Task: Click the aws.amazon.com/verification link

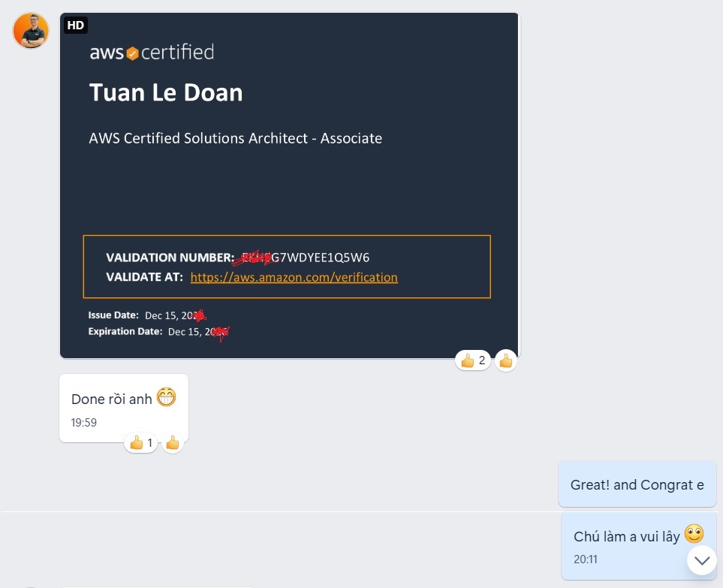Action: pyautogui.click(x=294, y=277)
